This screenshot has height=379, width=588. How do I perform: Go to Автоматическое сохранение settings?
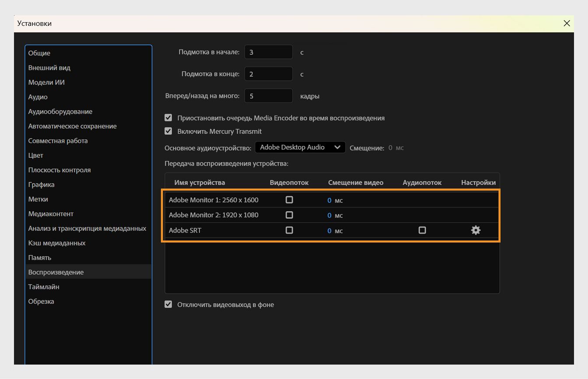coord(73,126)
